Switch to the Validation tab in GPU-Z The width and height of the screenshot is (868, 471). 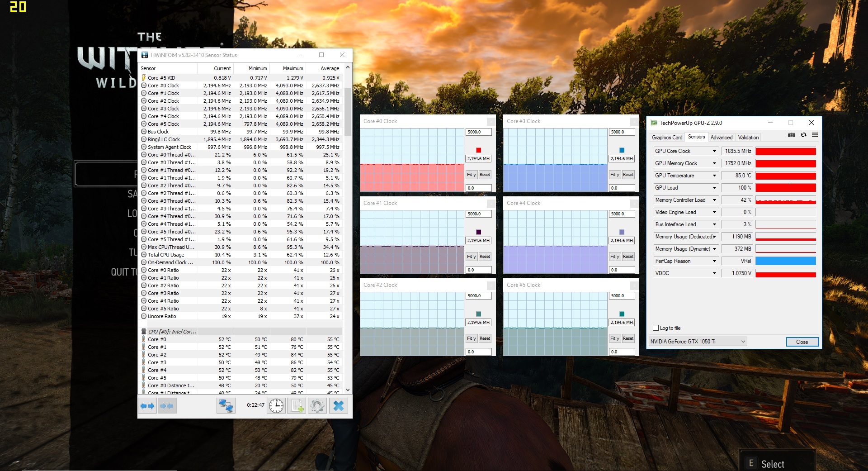point(748,138)
